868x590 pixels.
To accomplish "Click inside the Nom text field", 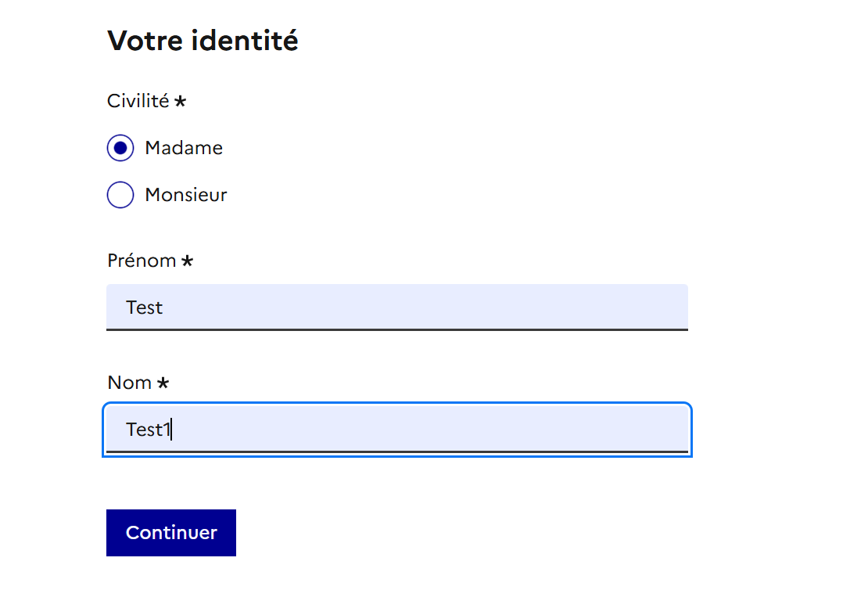I will 397,430.
